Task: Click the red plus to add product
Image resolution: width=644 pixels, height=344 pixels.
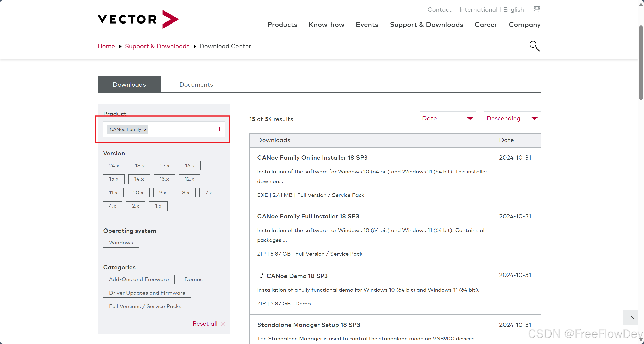Action: point(219,129)
